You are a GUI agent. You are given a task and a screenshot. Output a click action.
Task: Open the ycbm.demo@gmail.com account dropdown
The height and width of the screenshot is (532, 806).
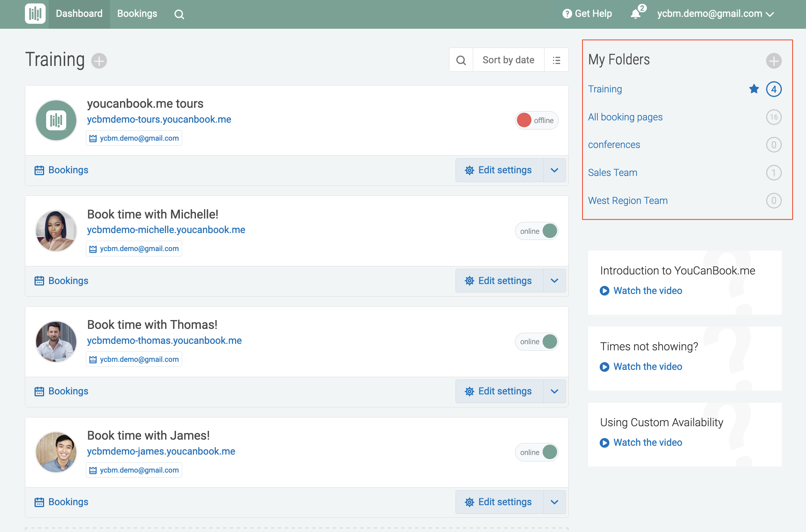(x=715, y=14)
